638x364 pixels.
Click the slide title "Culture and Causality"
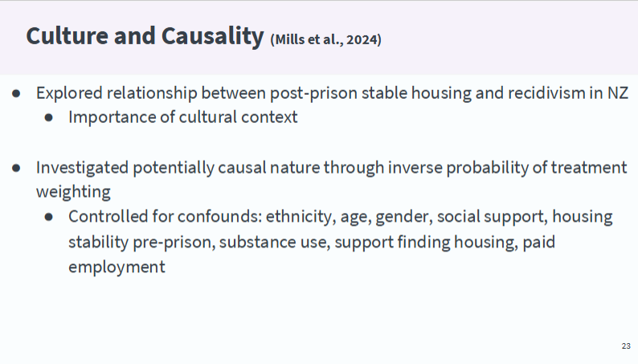(145, 36)
